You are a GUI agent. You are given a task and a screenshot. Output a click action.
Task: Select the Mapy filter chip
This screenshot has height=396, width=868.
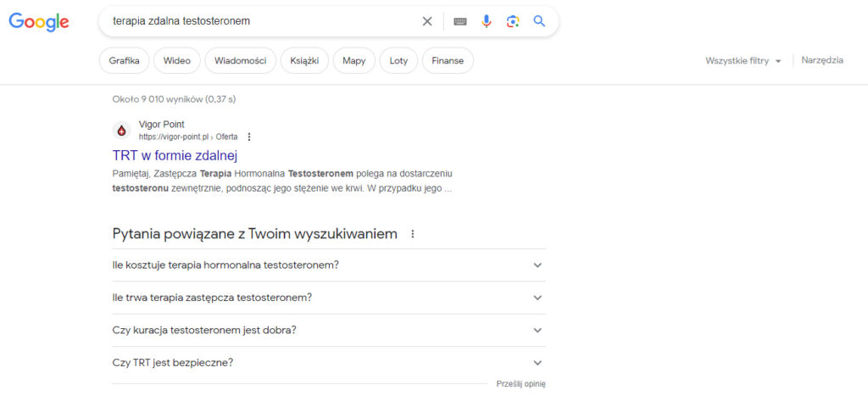(353, 61)
